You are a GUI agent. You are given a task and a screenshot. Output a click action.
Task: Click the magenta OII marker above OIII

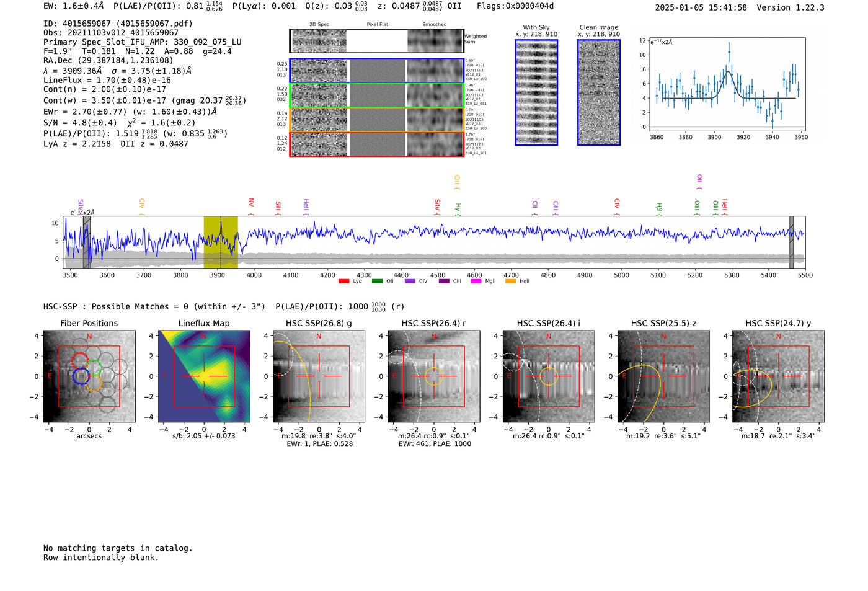pos(699,182)
